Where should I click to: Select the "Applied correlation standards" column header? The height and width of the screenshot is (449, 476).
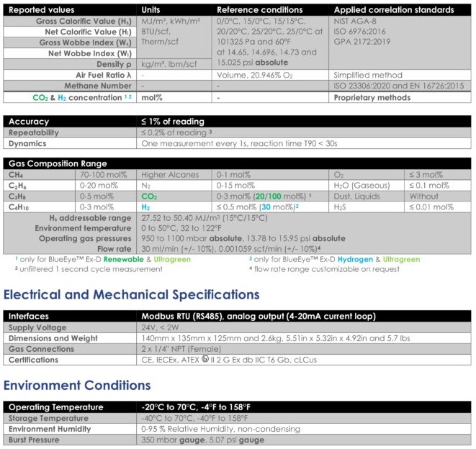[x=394, y=10]
